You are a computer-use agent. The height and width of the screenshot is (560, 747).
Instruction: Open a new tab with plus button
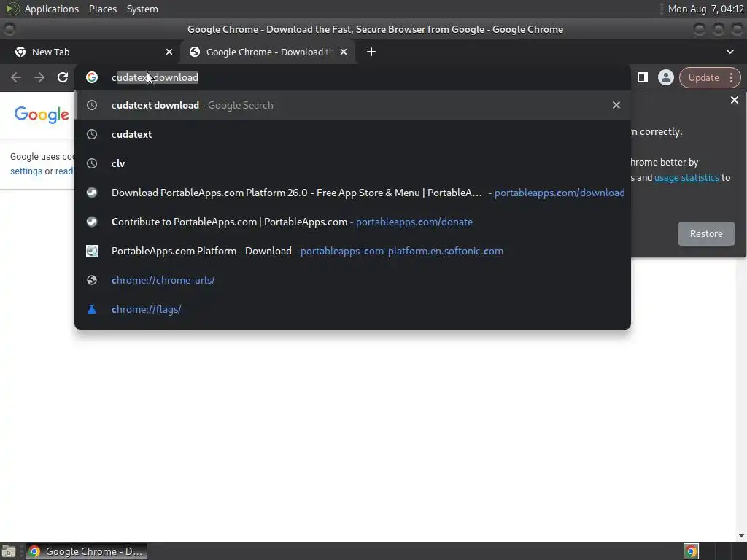click(x=371, y=52)
